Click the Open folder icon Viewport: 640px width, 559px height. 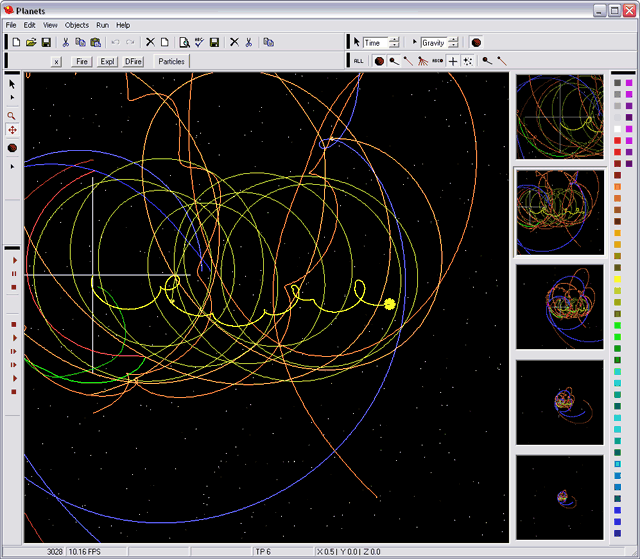[31, 42]
